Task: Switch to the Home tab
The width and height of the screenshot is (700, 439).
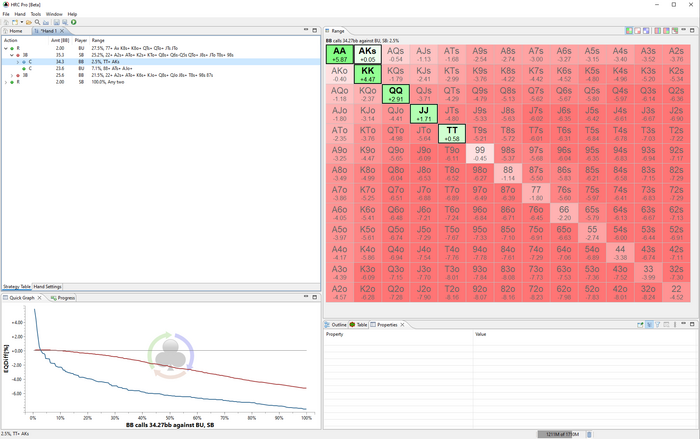Action: 13,31
